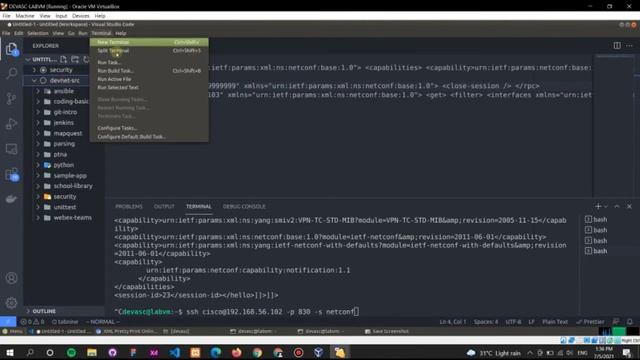Open the Explorer view in activity bar
Screen dimensions: 640x360
click(x=11, y=49)
